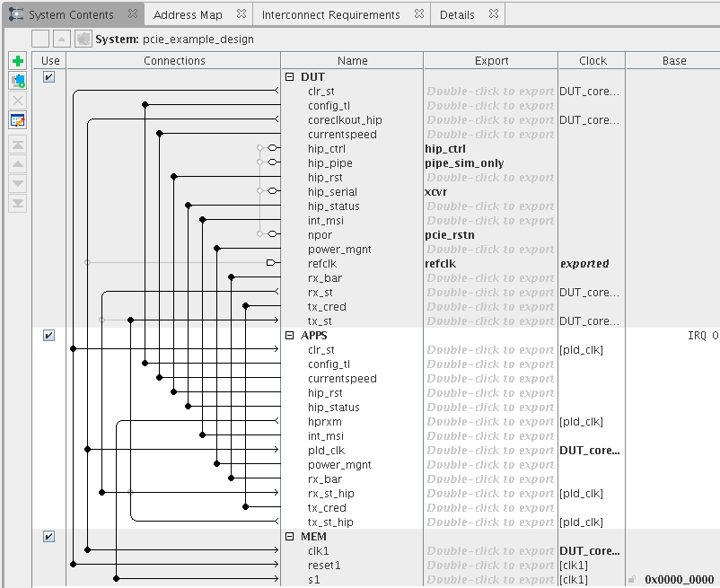This screenshot has width=720, height=588.
Task: Click the export connector on hip_ctrl row
Action: [273, 148]
